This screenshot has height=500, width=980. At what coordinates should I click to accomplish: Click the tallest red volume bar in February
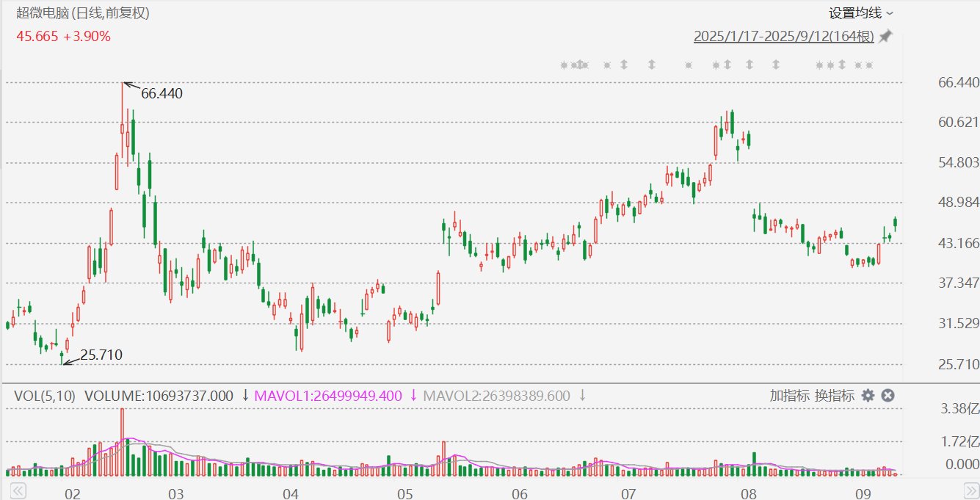[122, 442]
